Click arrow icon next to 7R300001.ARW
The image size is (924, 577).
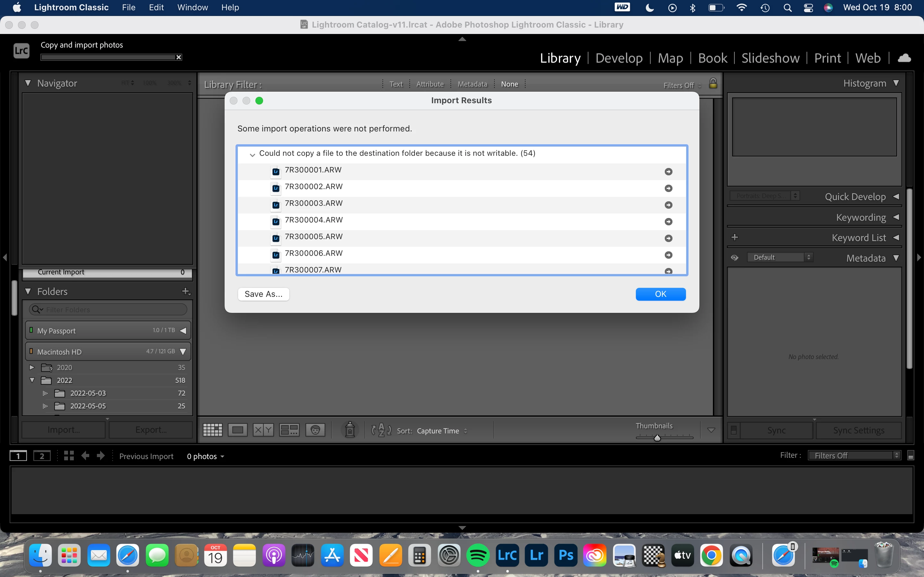(668, 172)
